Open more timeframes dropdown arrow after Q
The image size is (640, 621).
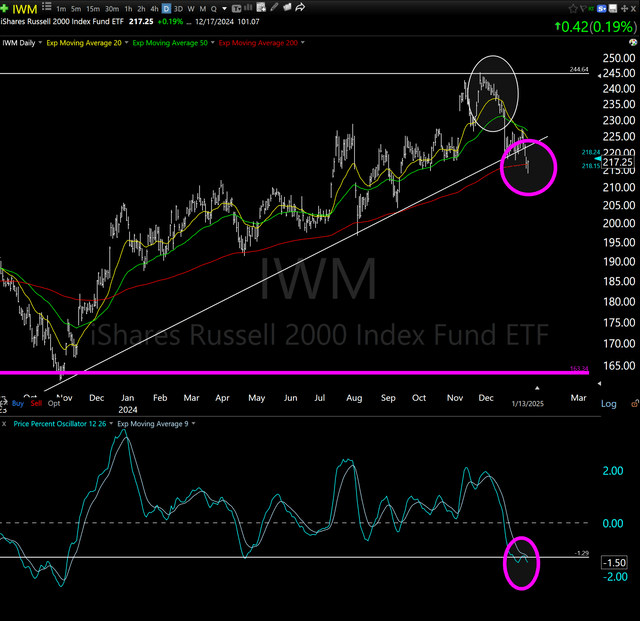[224, 9]
